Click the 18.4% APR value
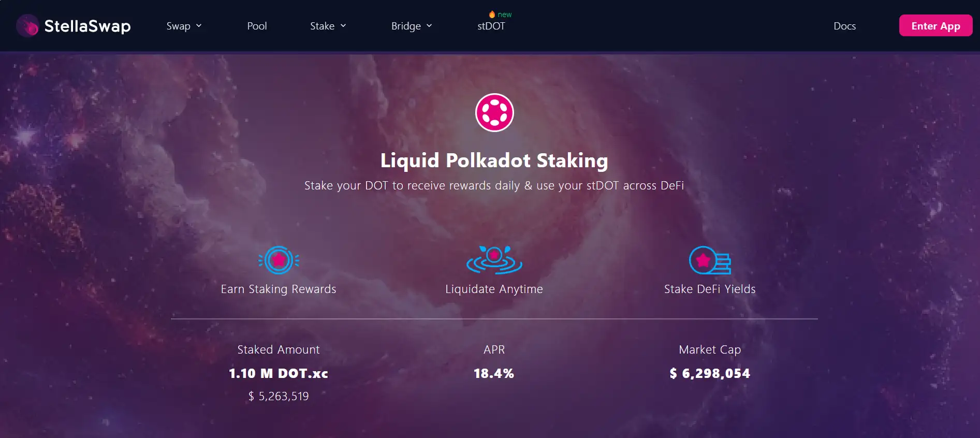Viewport: 980px width, 438px height. coord(494,373)
